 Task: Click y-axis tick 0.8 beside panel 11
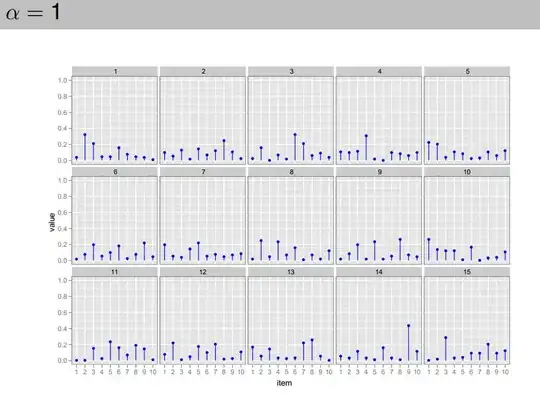(x=62, y=296)
